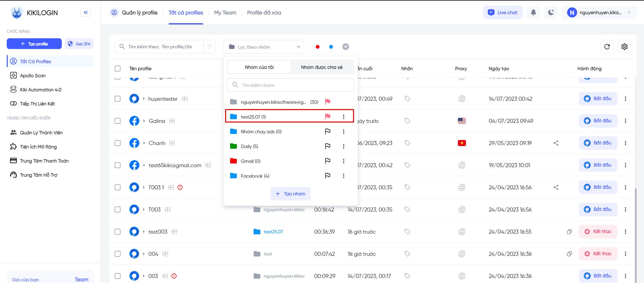Expand the T003 profile row arrow
This screenshot has width=644, height=283.
144,209
